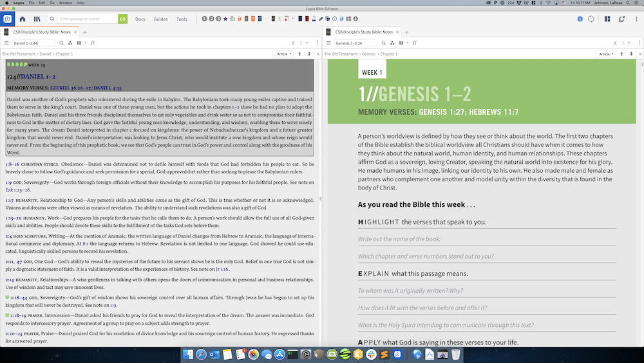Click the pencil notes shortcut icon
644x363 pixels.
[321, 19]
